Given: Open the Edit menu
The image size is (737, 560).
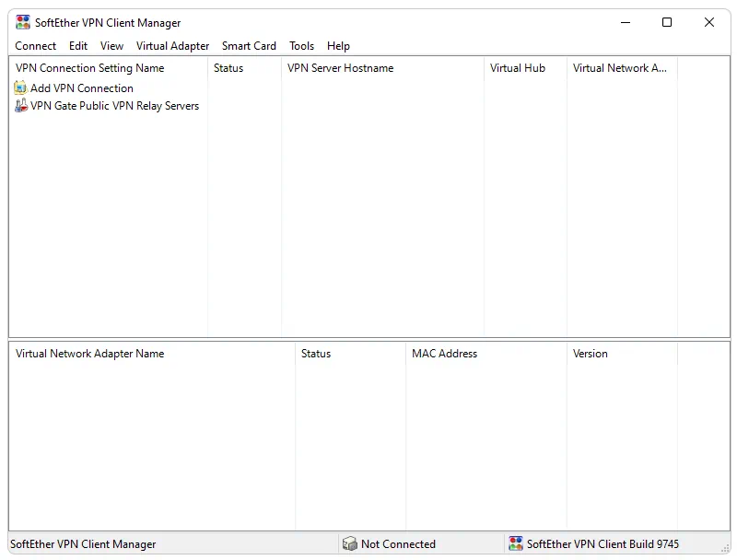Looking at the screenshot, I should coord(77,45).
